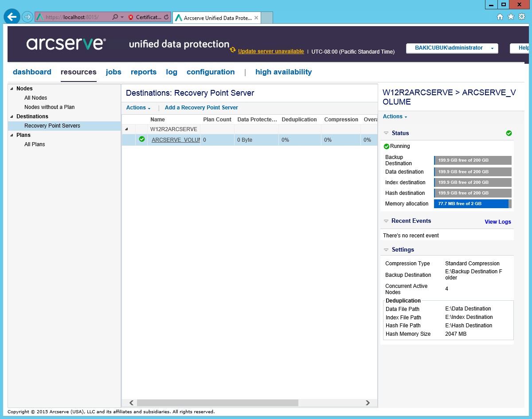The width and height of the screenshot is (532, 419).
Task: Click the Data destination usage bar
Action: (x=473, y=172)
